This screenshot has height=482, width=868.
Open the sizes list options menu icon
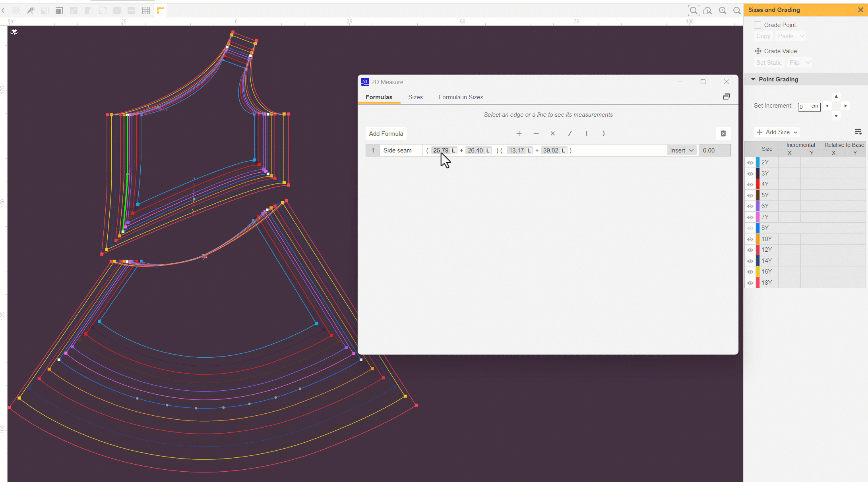858,132
